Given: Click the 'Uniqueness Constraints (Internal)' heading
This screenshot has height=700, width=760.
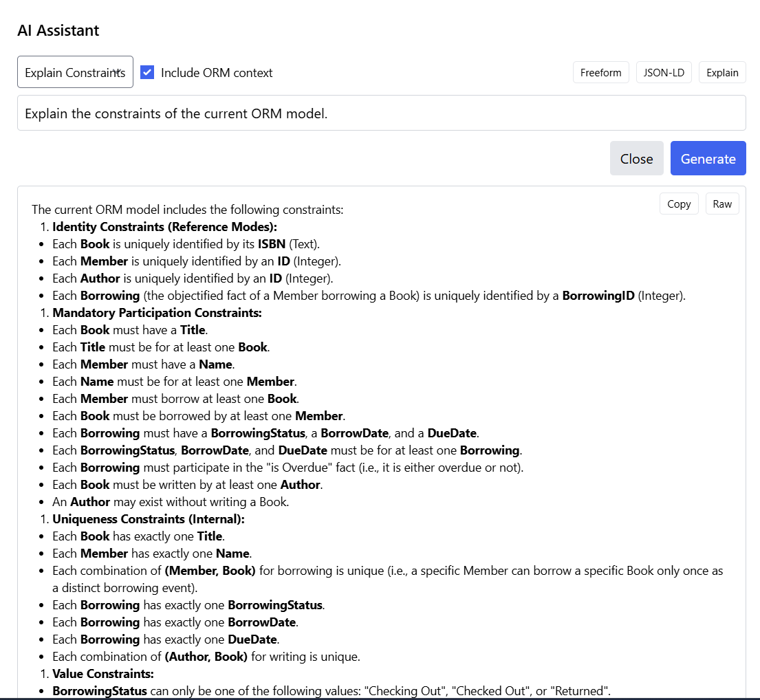Looking at the screenshot, I should click(149, 519).
